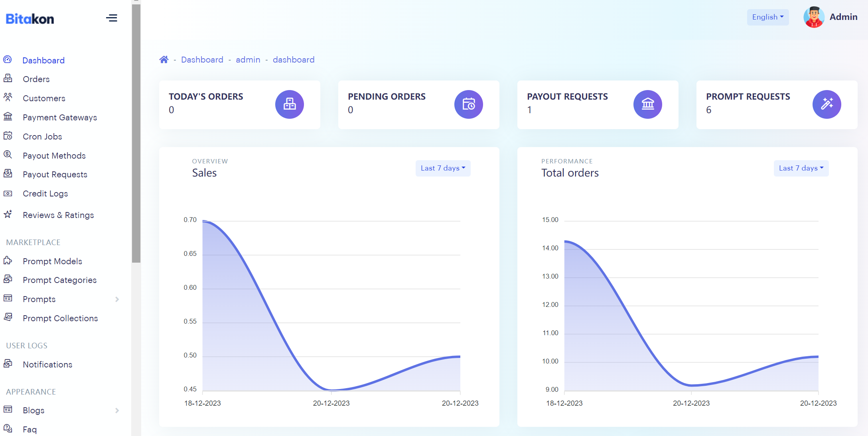The width and height of the screenshot is (868, 436).
Task: Click the Dashboard breadcrumb link
Action: click(x=202, y=59)
